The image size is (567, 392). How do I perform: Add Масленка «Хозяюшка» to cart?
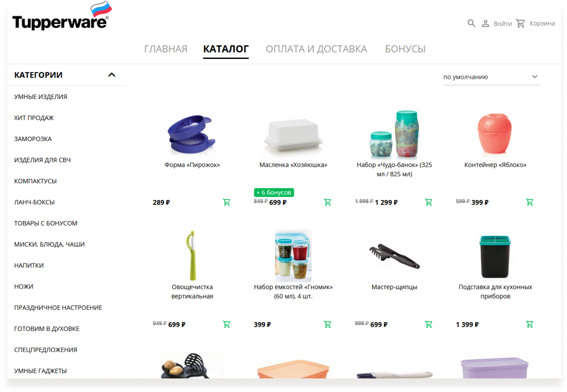pyautogui.click(x=327, y=202)
